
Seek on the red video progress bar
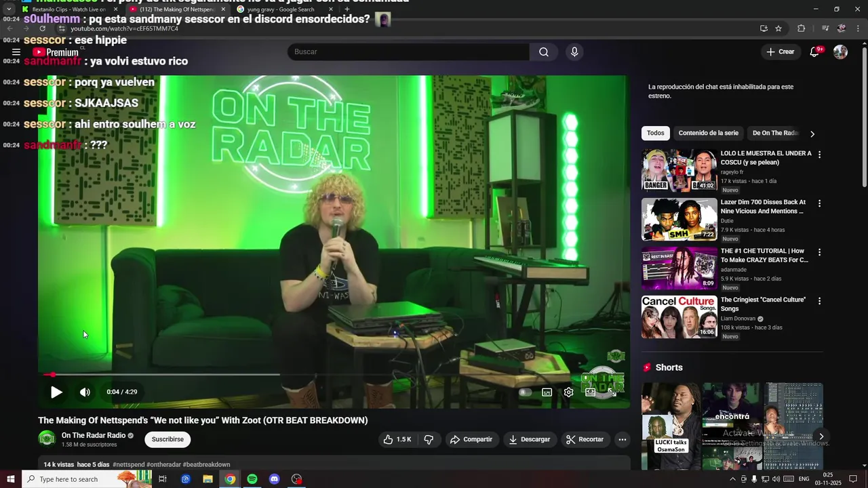(x=334, y=374)
